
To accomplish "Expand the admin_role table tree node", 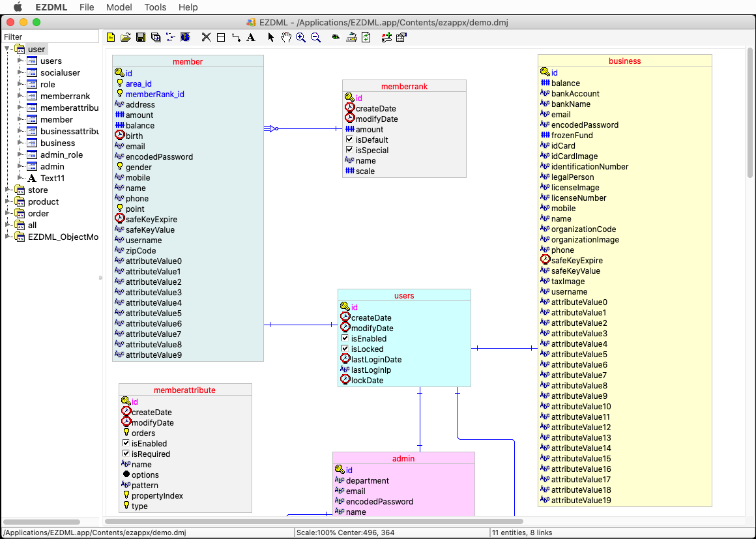I will coord(20,154).
